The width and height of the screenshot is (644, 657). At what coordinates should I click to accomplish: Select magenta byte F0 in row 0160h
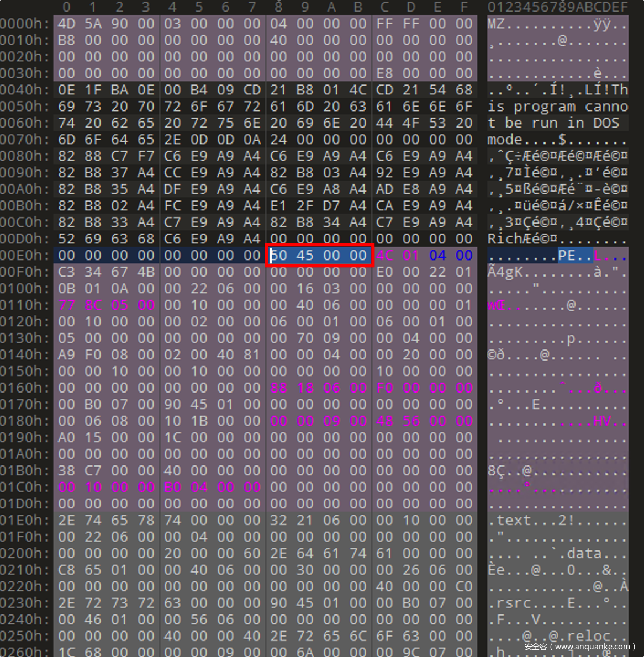click(x=384, y=388)
